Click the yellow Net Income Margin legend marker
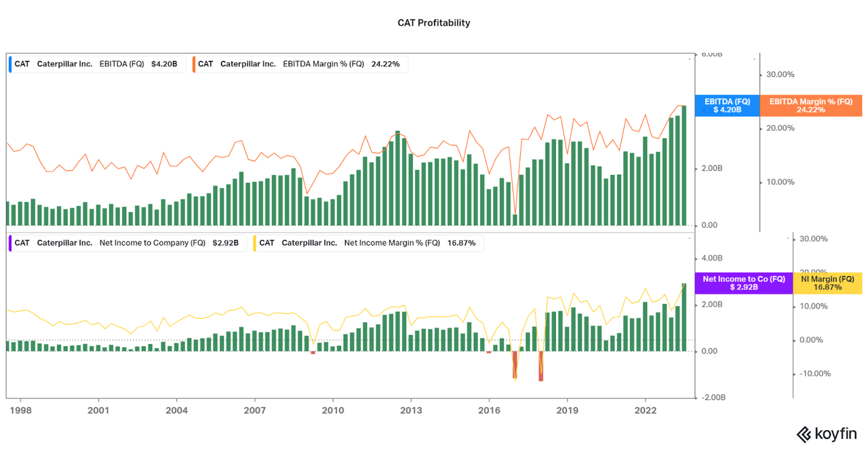Viewport: 868px width, 449px height. tap(254, 243)
